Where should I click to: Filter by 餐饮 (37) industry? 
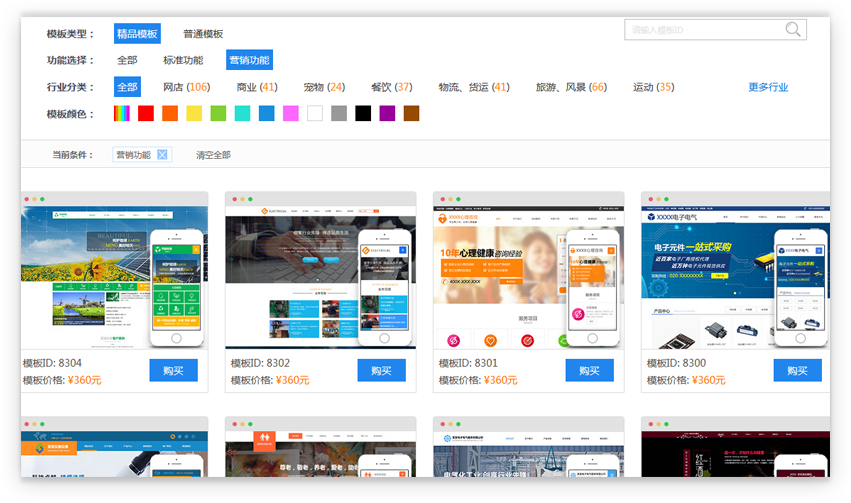click(391, 87)
